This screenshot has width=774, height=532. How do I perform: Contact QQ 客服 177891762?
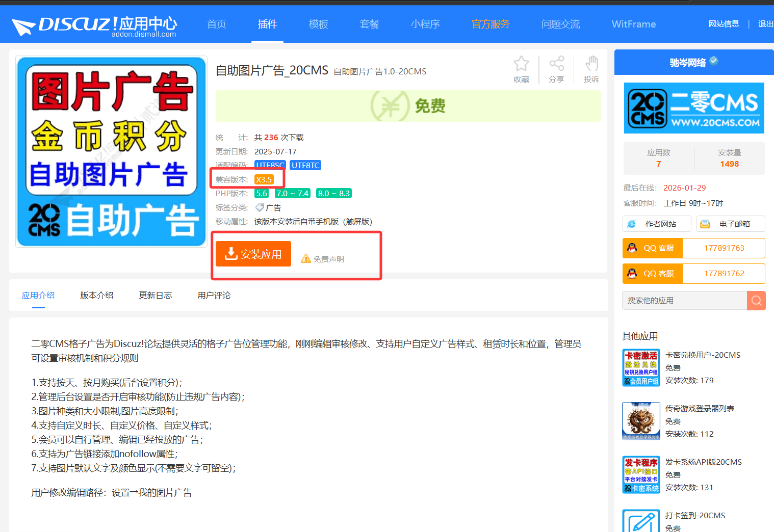pos(694,274)
